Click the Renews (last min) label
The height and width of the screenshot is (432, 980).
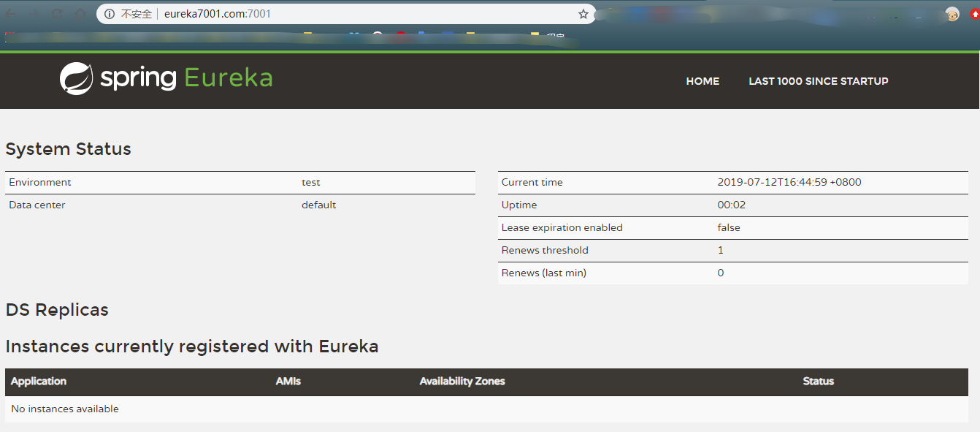[544, 273]
